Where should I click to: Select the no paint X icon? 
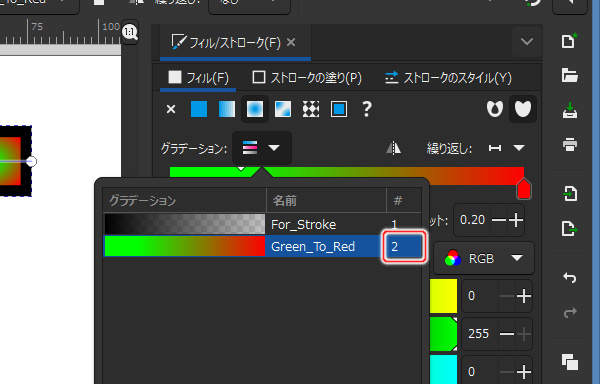tap(171, 110)
